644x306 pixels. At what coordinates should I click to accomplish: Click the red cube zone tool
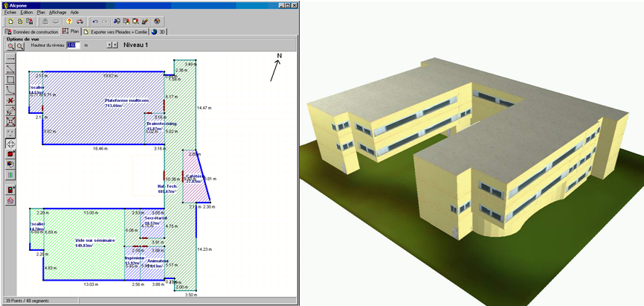[x=10, y=154]
